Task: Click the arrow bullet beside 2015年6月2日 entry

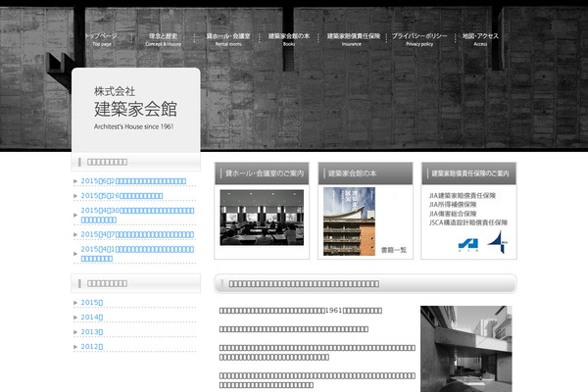Action: tap(75, 181)
